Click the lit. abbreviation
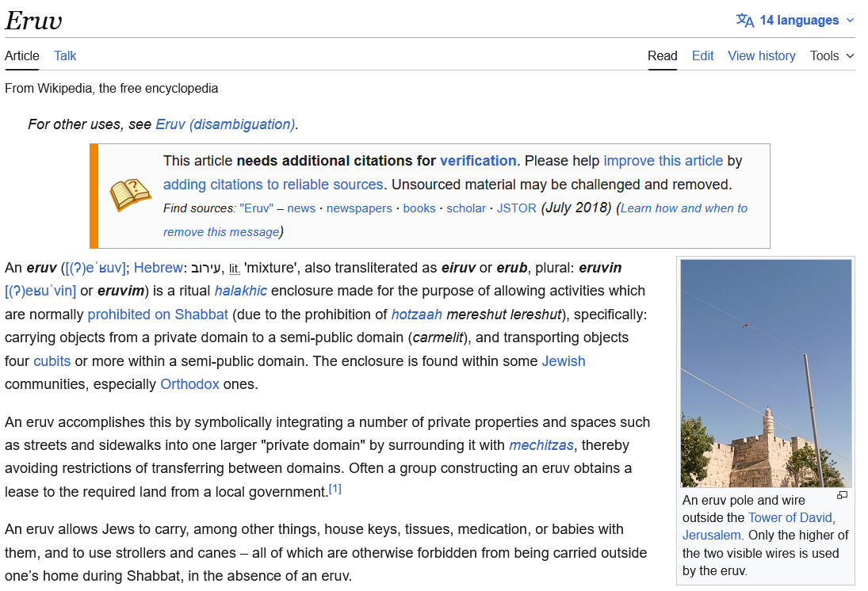This screenshot has height=591, width=868. click(234, 269)
